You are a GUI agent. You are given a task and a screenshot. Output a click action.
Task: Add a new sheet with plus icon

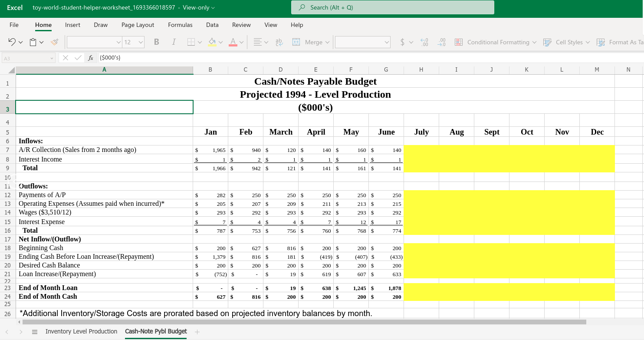197,332
